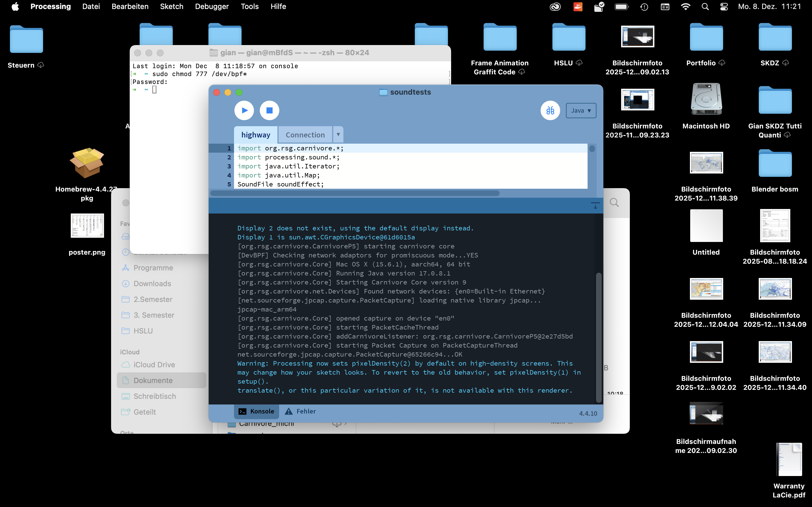The width and height of the screenshot is (812, 507).
Task: Show the Konsole panel
Action: [256, 411]
